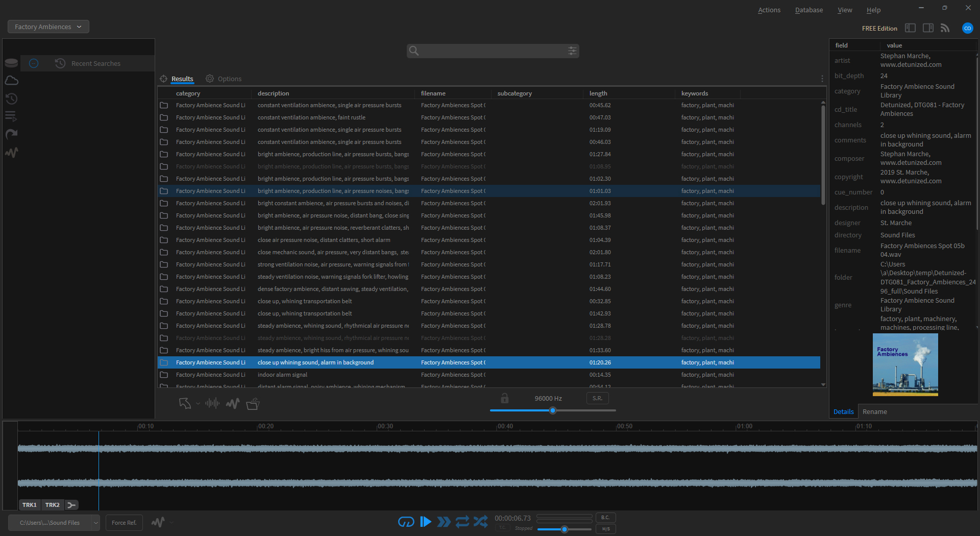Open the Factory Ambiences database dropdown

click(48, 27)
